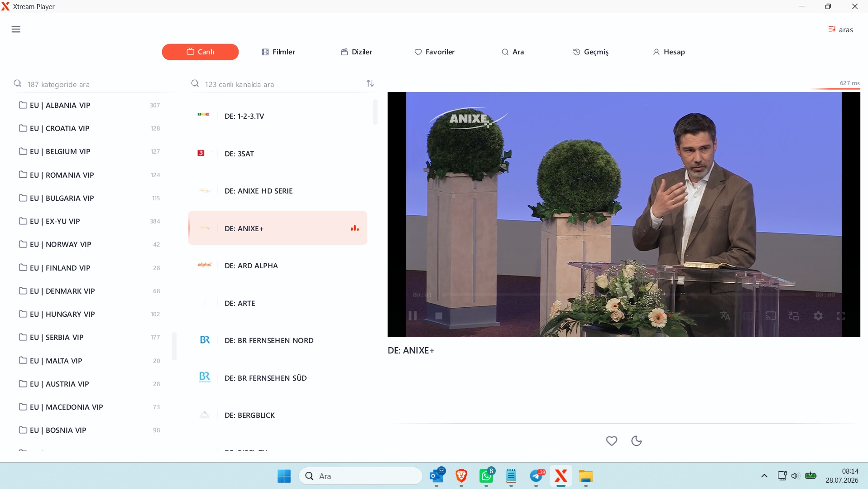868x489 pixels.
Task: Click the 3SAT channel logo
Action: (201, 153)
